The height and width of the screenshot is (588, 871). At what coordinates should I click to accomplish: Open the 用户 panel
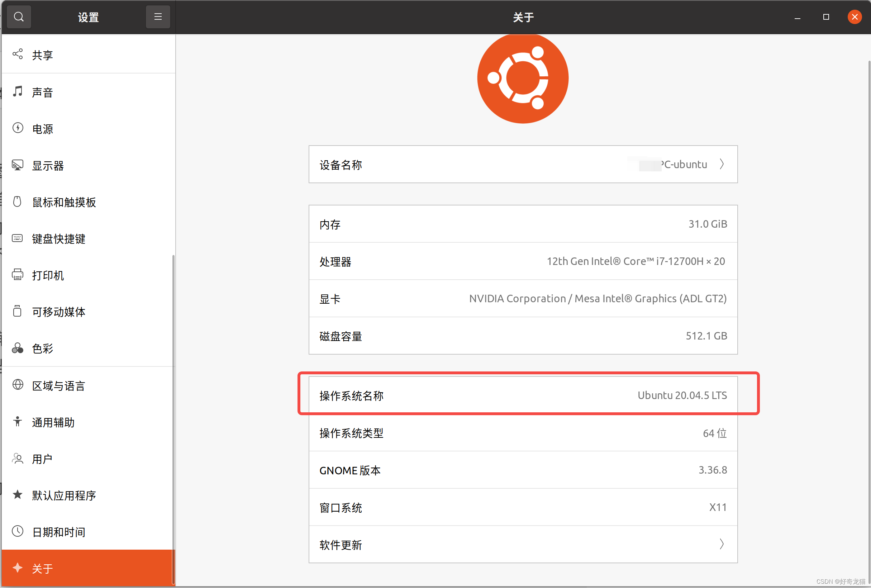[89, 459]
